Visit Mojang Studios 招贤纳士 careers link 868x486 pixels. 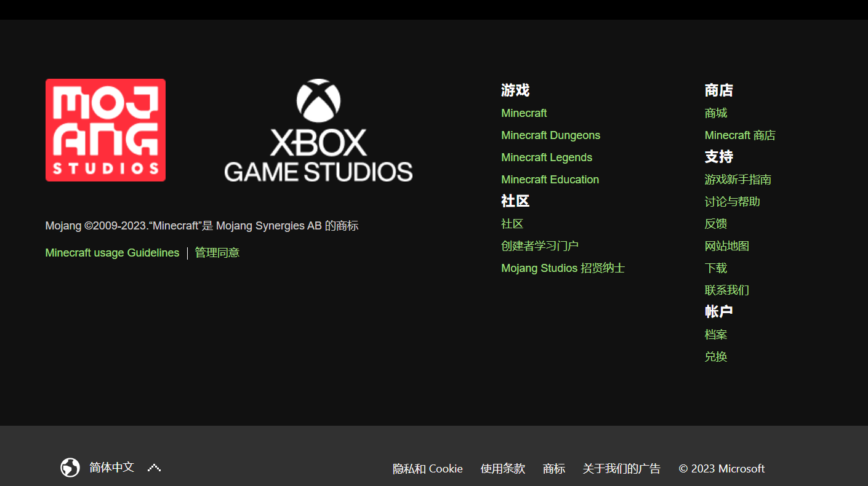pos(563,268)
